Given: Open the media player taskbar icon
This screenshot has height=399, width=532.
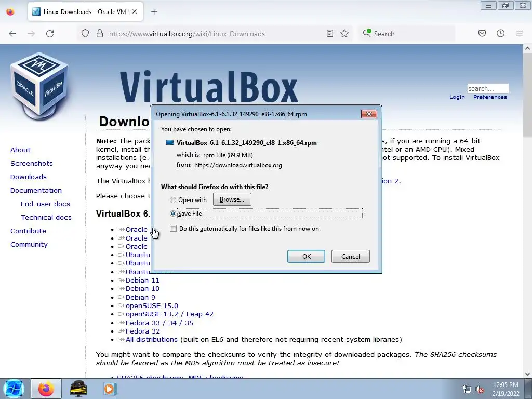Looking at the screenshot, I should coord(109,389).
